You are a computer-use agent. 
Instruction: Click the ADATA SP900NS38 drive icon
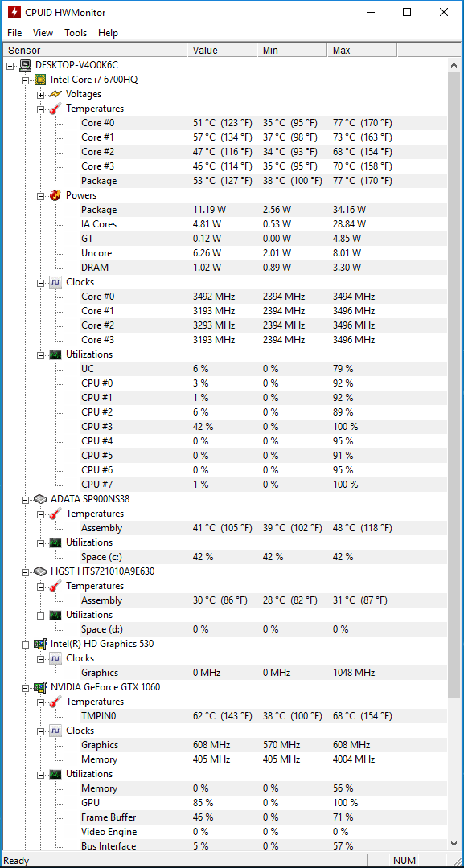40,499
